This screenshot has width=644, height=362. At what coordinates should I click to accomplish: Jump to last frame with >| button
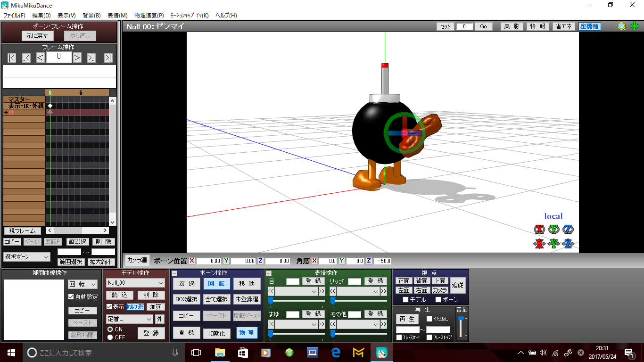click(x=108, y=58)
